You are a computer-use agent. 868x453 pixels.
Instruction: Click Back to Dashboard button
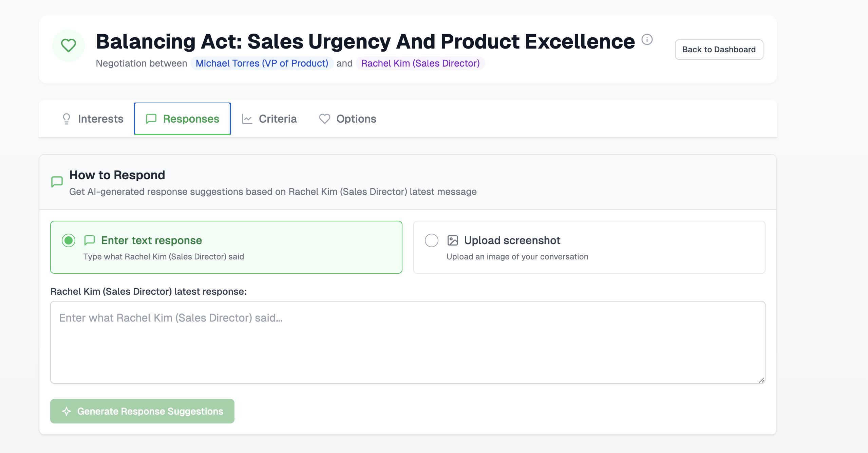pos(719,50)
